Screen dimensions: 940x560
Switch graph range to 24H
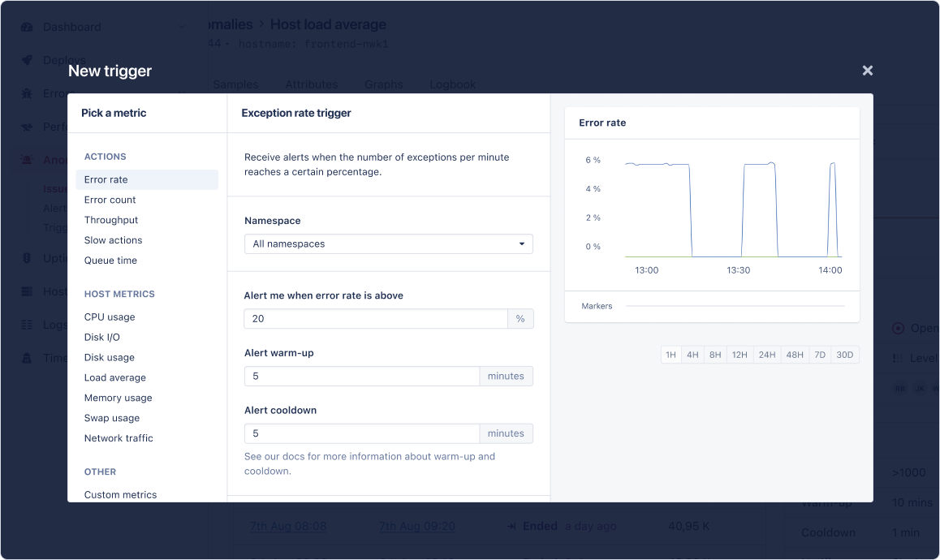[767, 355]
